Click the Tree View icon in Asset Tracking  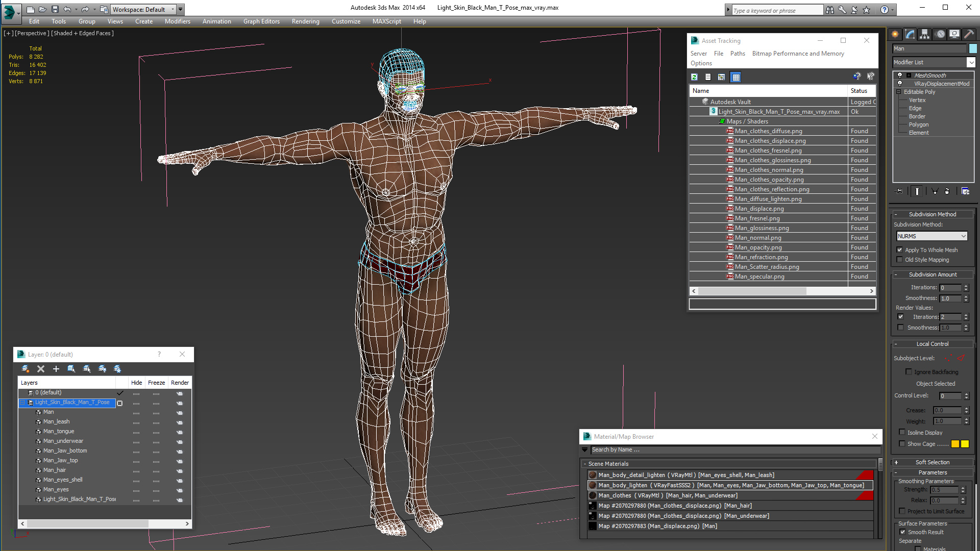click(x=722, y=77)
